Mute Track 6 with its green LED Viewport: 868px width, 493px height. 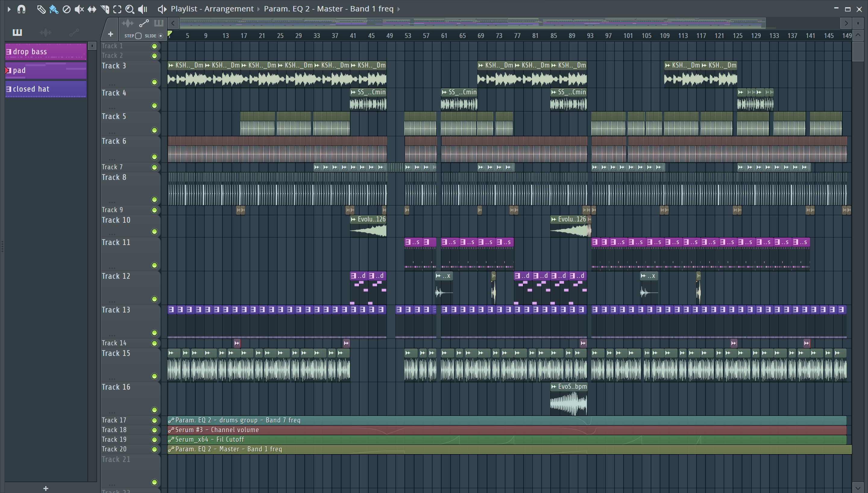click(154, 157)
